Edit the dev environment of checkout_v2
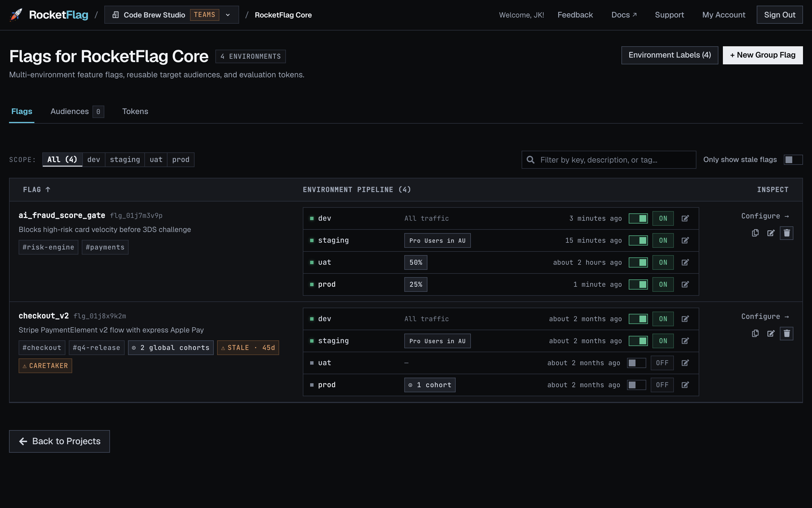This screenshot has width=812, height=508. pyautogui.click(x=685, y=319)
